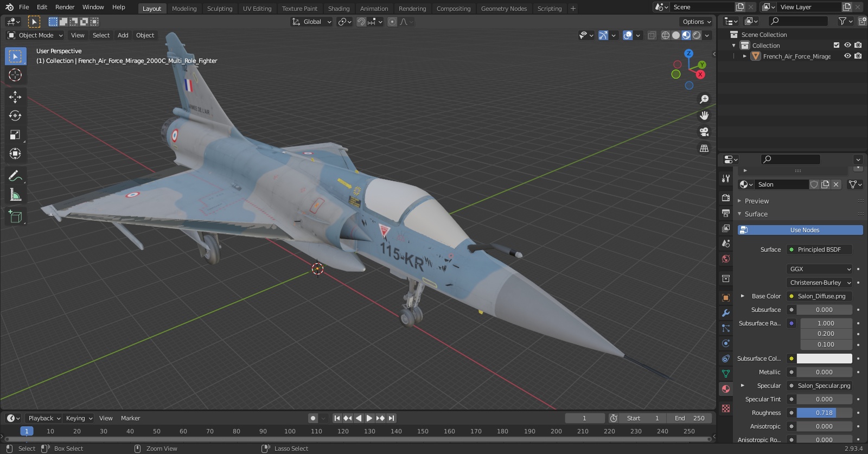Click current frame field showing 1
Viewport: 868px width, 454px height.
click(x=585, y=418)
